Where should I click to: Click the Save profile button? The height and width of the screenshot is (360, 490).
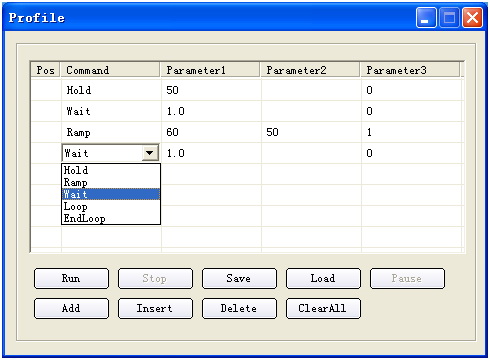coord(239,278)
